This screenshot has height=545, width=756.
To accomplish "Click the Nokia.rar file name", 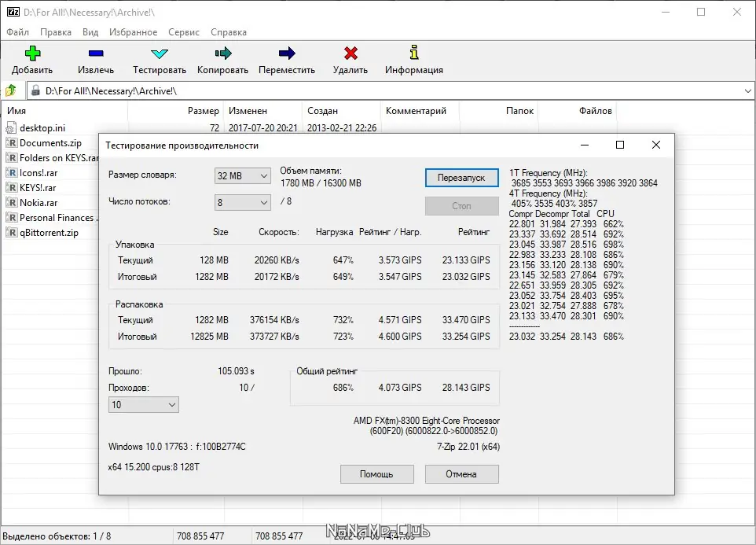I will 39,203.
